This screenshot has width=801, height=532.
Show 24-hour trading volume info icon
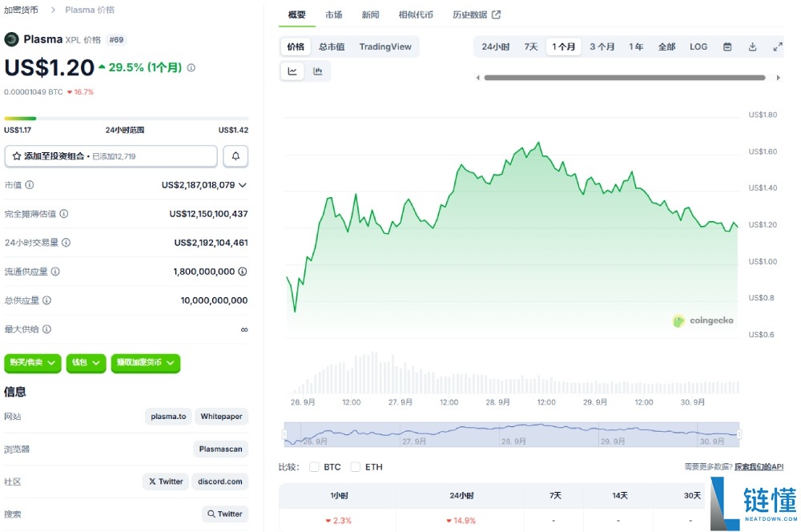[66, 242]
